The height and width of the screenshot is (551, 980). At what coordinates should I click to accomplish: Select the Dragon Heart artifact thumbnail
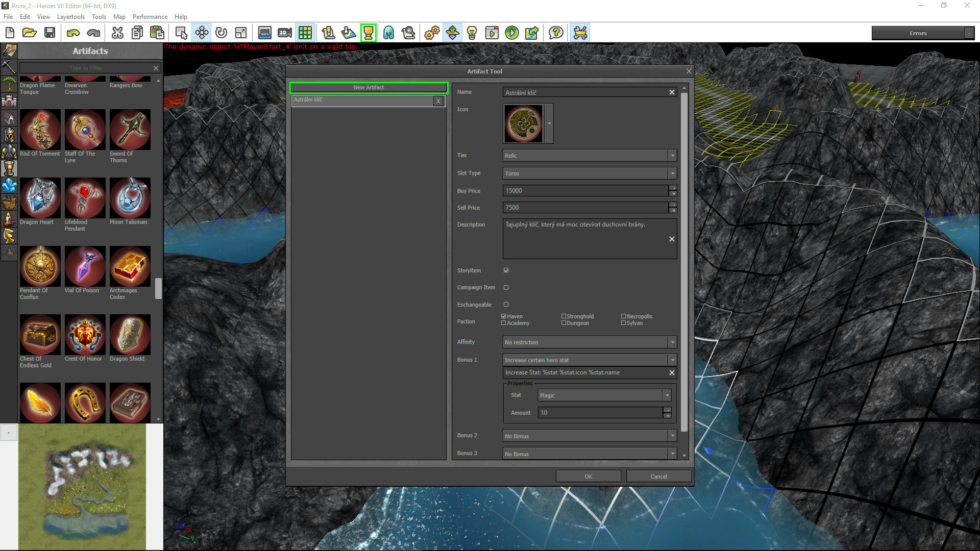[x=40, y=198]
